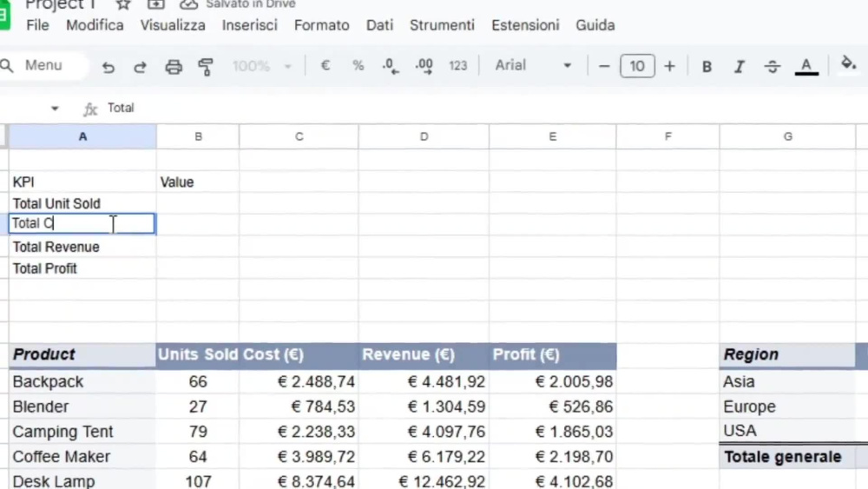Toggle strikethrough formatting
Image resolution: width=868 pixels, height=489 pixels.
(x=773, y=67)
